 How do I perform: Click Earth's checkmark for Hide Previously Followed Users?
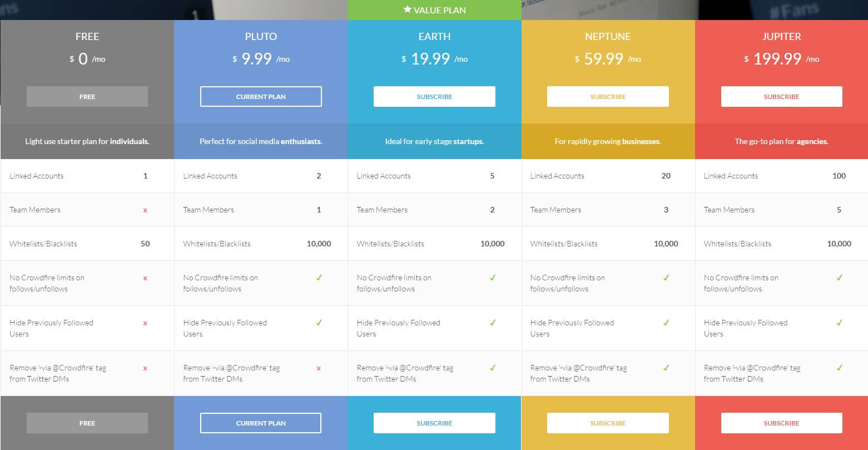pos(492,323)
